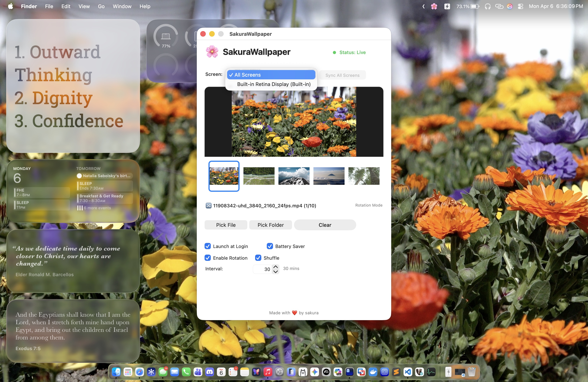Image resolution: width=588 pixels, height=382 pixels.
Task: Turn off the Shuffle checkbox
Action: click(258, 258)
